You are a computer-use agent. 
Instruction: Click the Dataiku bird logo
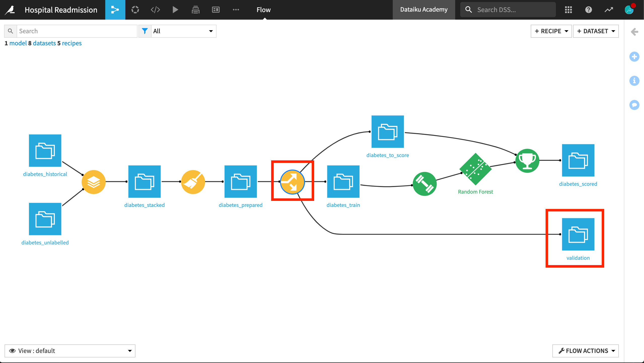click(x=10, y=10)
